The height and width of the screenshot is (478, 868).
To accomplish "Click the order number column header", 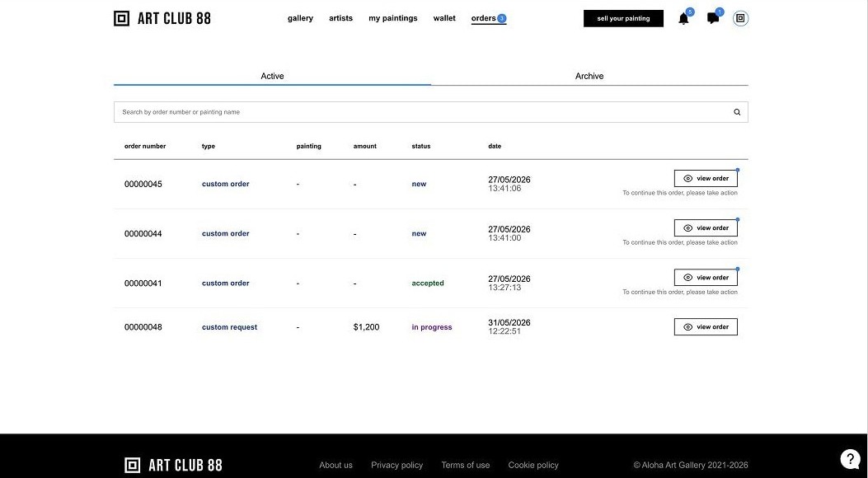I will point(145,146).
